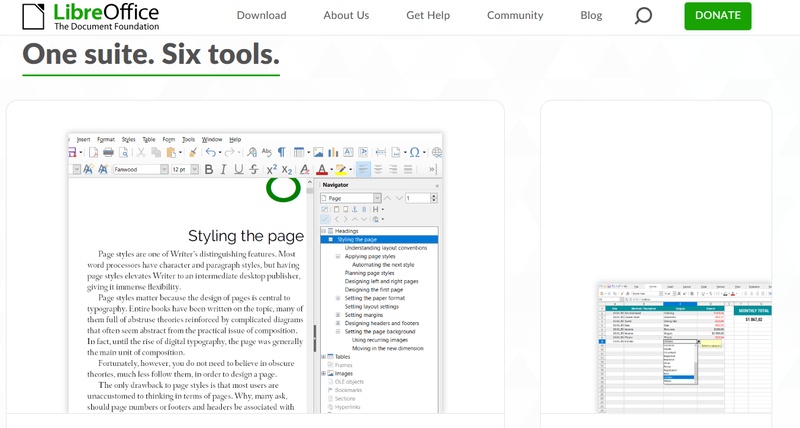This screenshot has height=428, width=800.
Task: Expand the Images node in Navigator
Action: point(323,373)
